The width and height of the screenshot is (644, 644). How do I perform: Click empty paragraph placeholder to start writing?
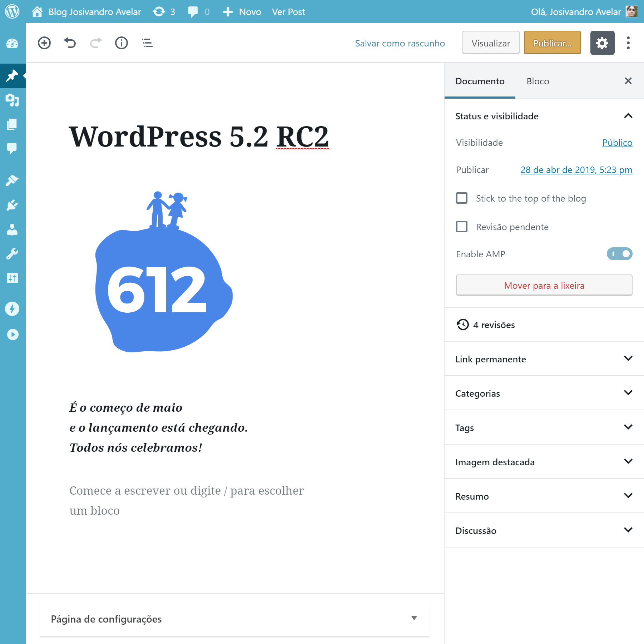[x=187, y=500]
